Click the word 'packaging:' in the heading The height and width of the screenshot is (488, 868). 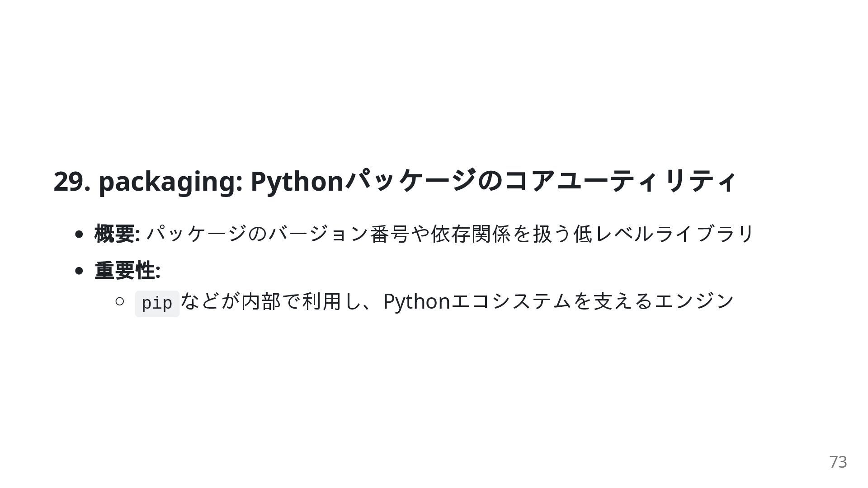pyautogui.click(x=171, y=182)
